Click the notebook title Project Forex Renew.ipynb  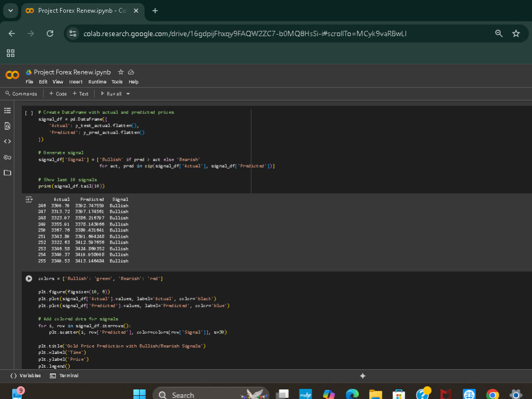point(72,72)
